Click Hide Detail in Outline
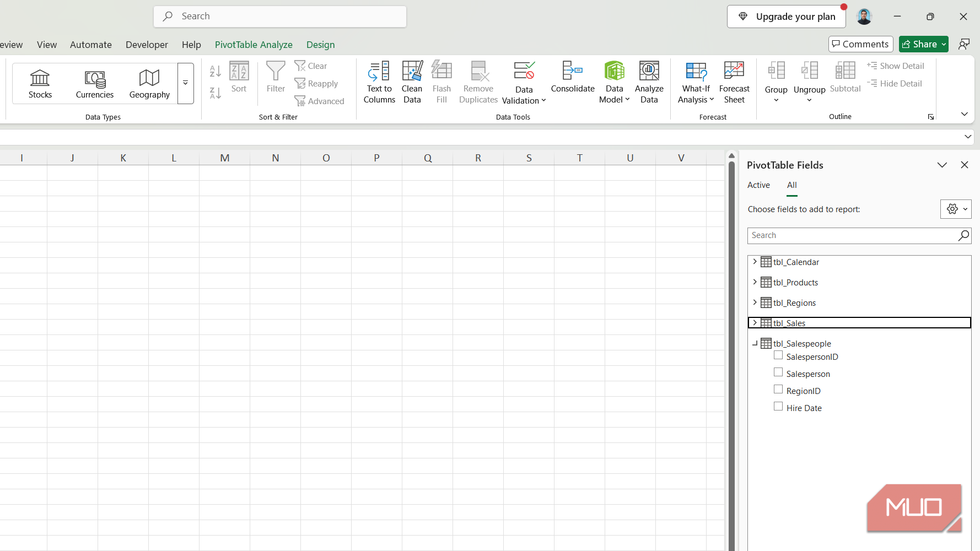 pyautogui.click(x=894, y=83)
